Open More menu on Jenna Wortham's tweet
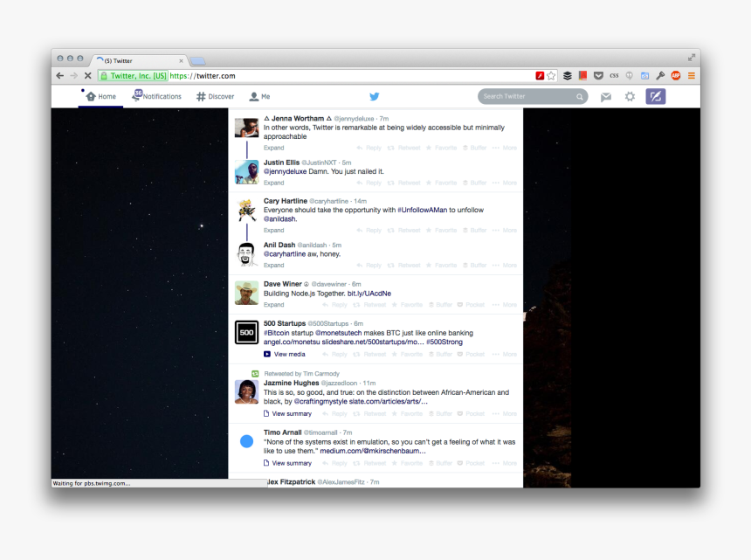 [505, 148]
